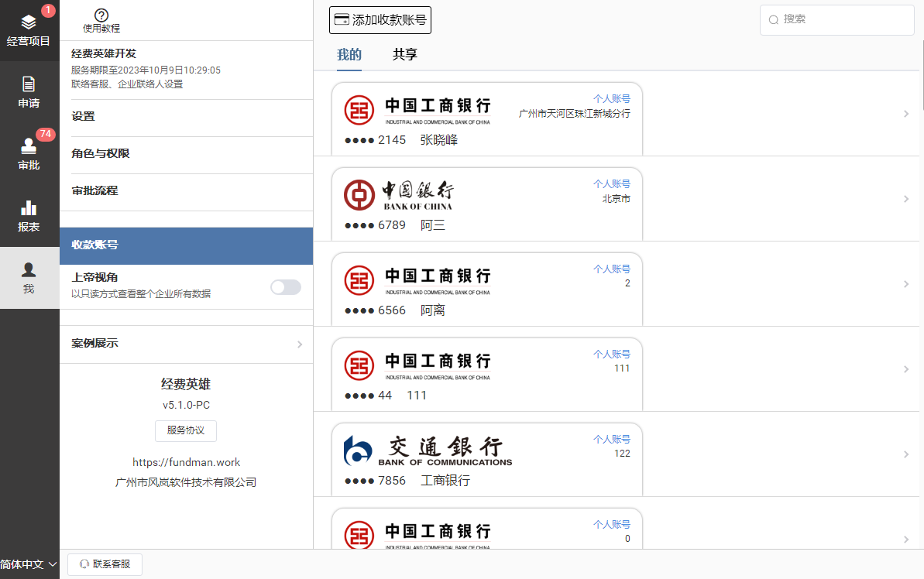
Task: Click the 服务协议 button
Action: [186, 430]
